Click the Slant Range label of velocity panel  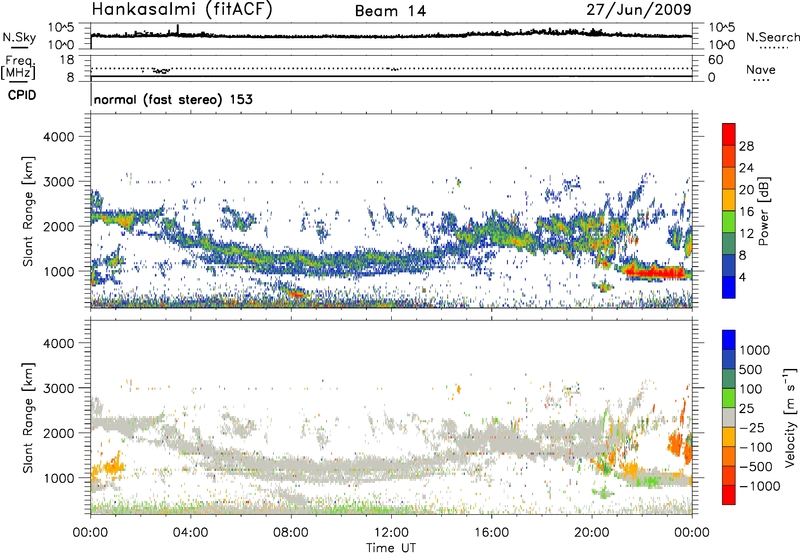pyautogui.click(x=28, y=417)
